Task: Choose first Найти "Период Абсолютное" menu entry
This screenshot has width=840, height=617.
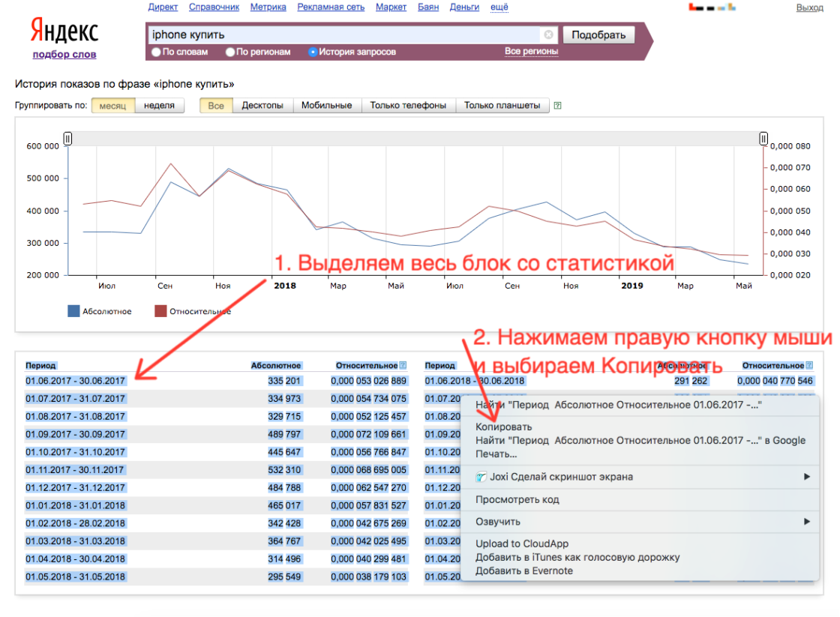Action: 619,405
